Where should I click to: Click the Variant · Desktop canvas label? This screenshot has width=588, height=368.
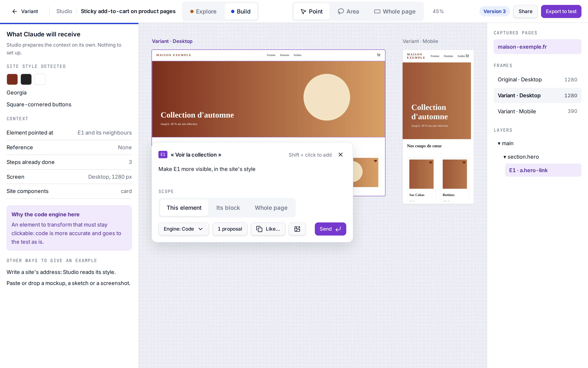[x=172, y=41]
